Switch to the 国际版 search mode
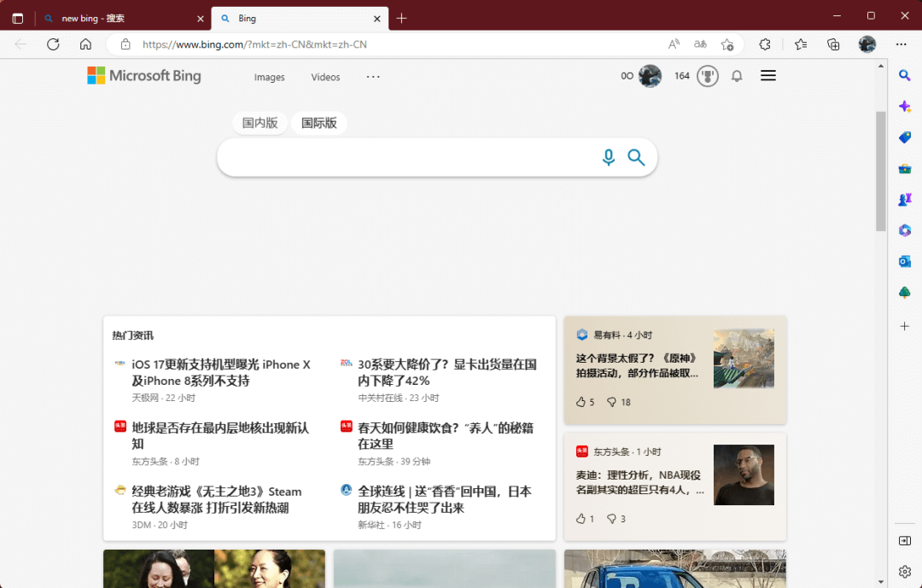Screen dimensions: 922x588 coord(318,122)
